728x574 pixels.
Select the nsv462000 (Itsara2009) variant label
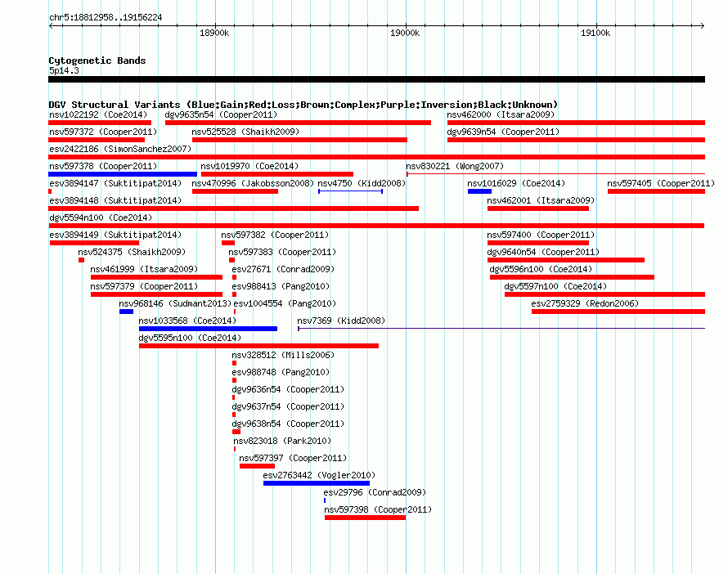click(501, 114)
